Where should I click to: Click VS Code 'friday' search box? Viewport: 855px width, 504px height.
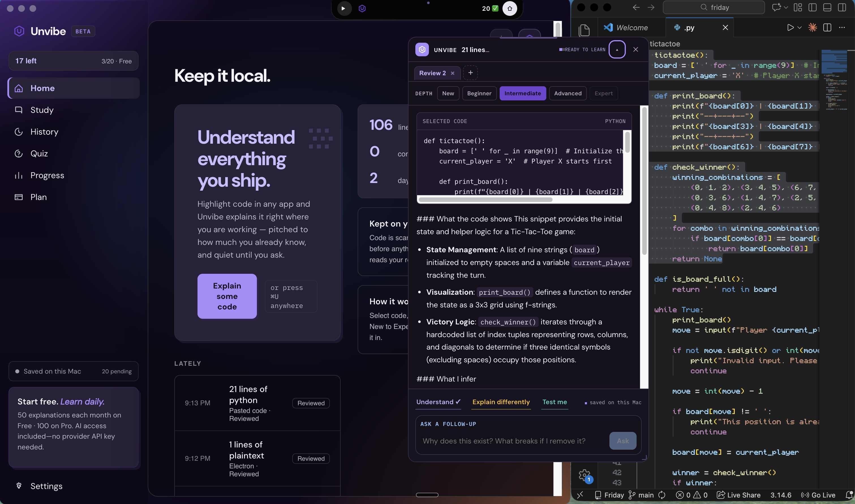(x=714, y=7)
